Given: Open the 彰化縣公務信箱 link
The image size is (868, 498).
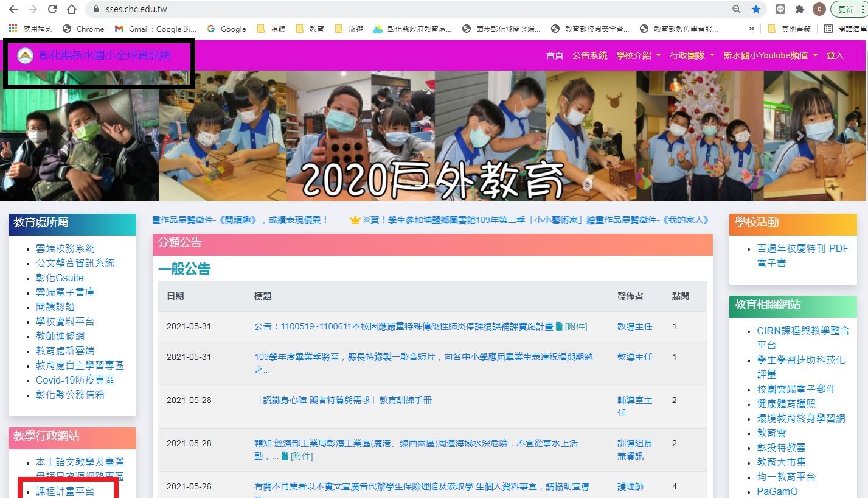Looking at the screenshot, I should (x=70, y=395).
